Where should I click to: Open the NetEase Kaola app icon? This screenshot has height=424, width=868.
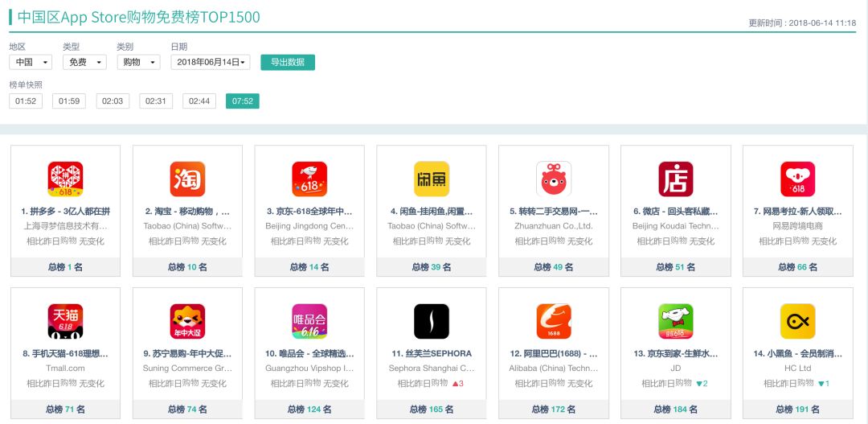798,179
